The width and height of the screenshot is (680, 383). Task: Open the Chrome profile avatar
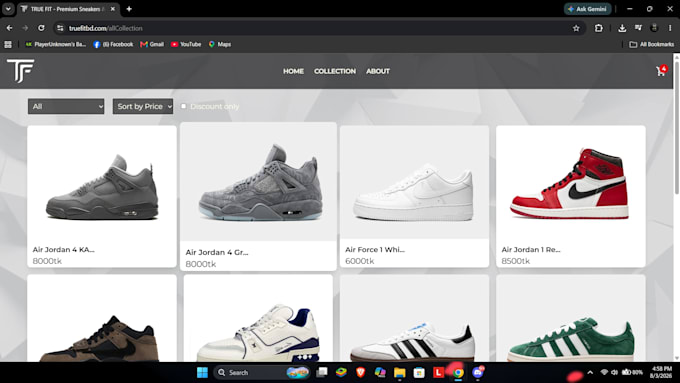click(x=654, y=28)
